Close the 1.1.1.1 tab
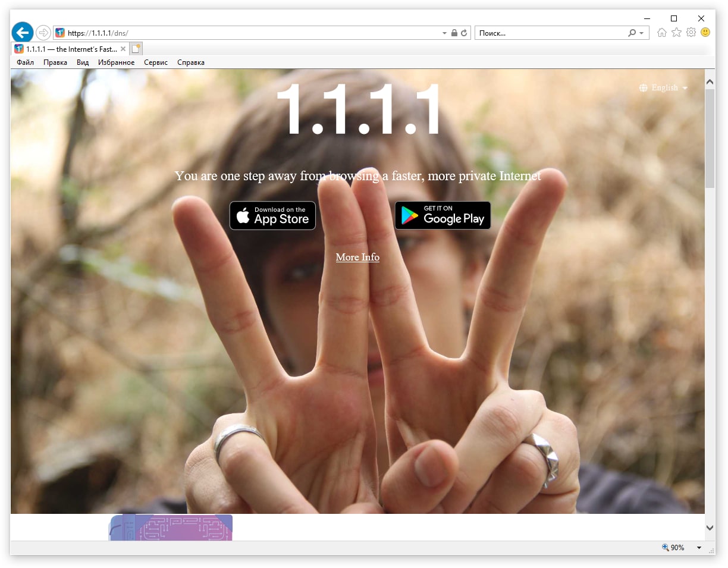728x568 pixels. (x=123, y=49)
